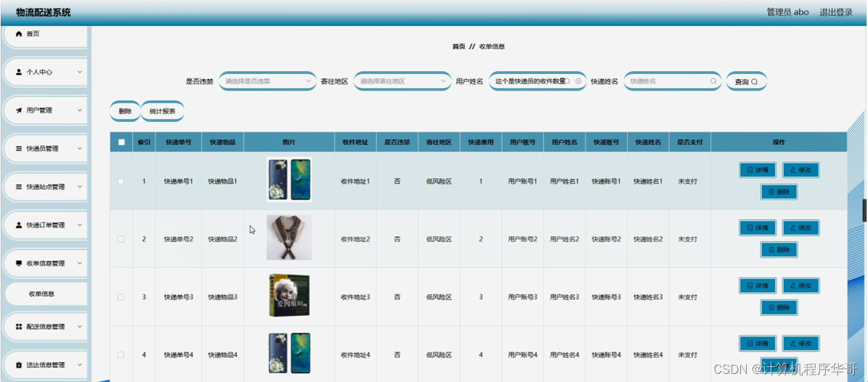This screenshot has width=868, height=382.
Task: Click the phone image in row 快递单号4
Action: (289, 353)
